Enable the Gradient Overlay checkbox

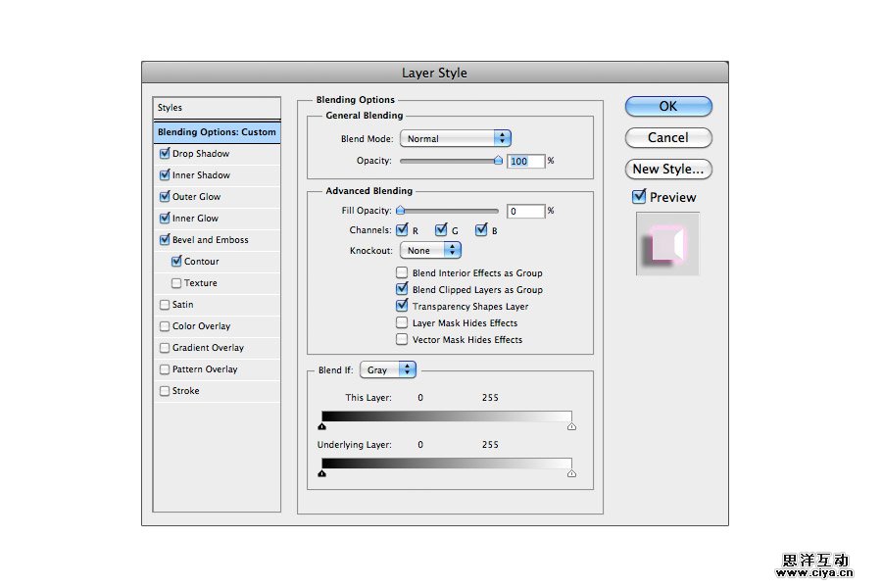click(165, 348)
